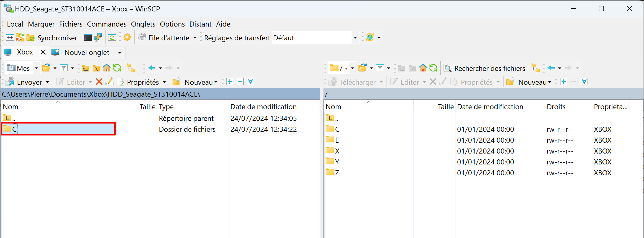This screenshot has height=238, width=644.
Task: Open preferences with the gear icon
Action: [127, 38]
